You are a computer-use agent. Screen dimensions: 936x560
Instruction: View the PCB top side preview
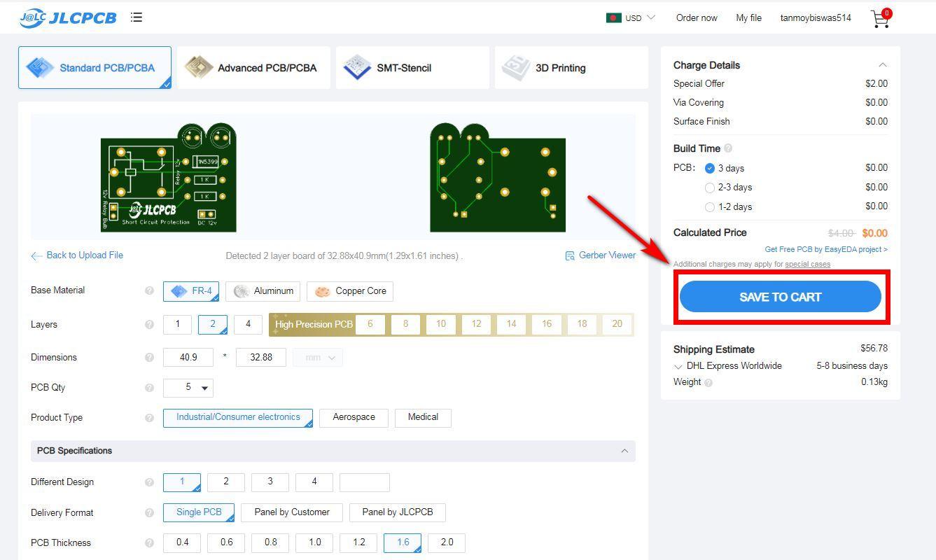(169, 178)
